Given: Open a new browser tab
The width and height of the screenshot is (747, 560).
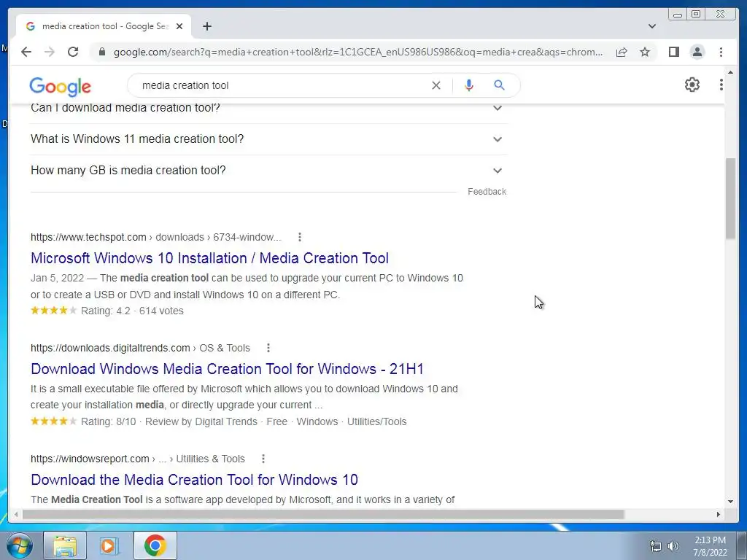Looking at the screenshot, I should point(206,26).
